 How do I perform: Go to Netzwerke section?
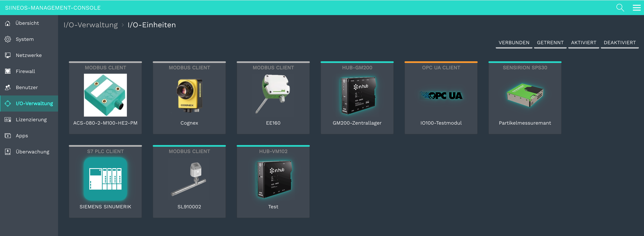pyautogui.click(x=29, y=55)
